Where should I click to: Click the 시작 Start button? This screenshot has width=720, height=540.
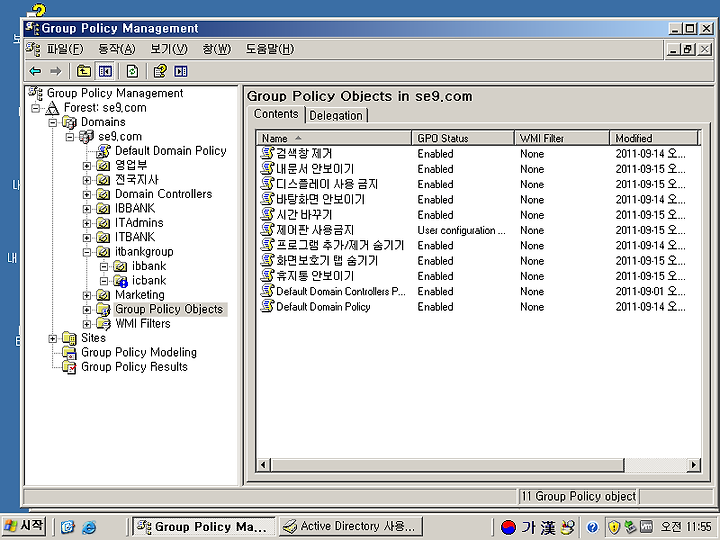24,526
